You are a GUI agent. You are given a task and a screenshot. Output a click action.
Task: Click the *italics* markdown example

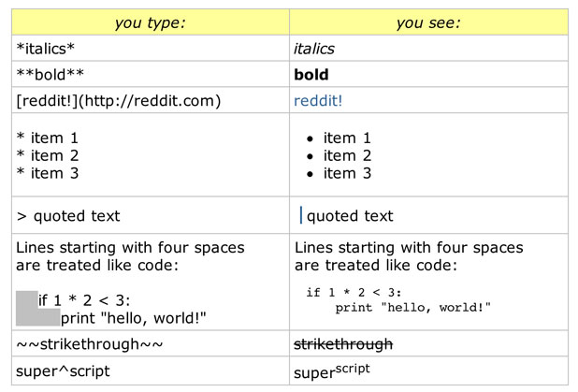[x=45, y=49]
